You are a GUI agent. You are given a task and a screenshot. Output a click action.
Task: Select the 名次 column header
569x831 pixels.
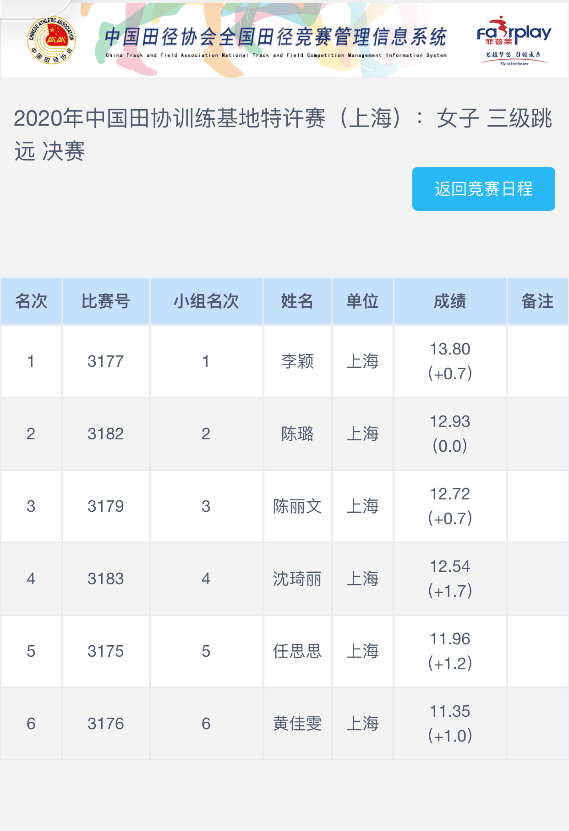(x=31, y=301)
